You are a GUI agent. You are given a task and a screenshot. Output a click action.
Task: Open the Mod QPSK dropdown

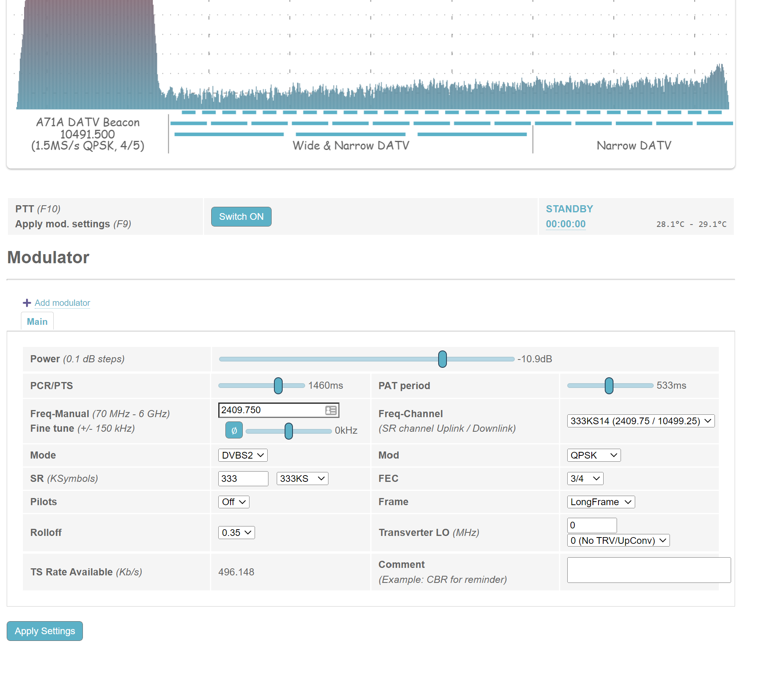click(x=594, y=455)
